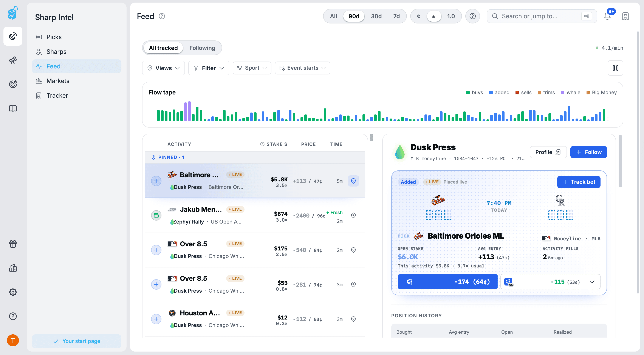The width and height of the screenshot is (644, 355).
Task: Expand the Views dropdown
Action: click(164, 68)
